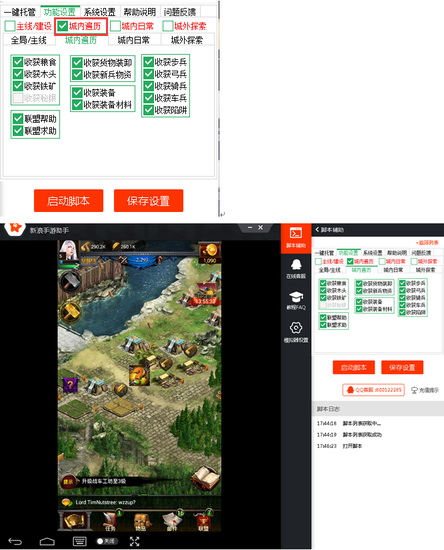This screenshot has height=550, width=444.
Task: Tap the Lord TimNutstree chat message
Action: tap(106, 502)
